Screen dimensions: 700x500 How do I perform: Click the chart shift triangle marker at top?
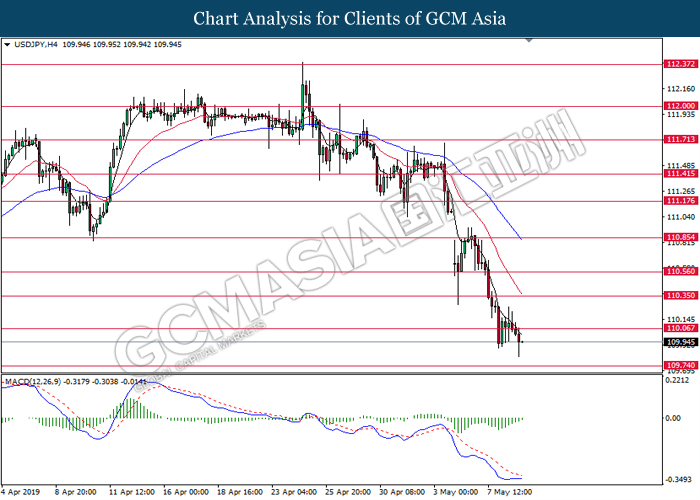(529, 41)
